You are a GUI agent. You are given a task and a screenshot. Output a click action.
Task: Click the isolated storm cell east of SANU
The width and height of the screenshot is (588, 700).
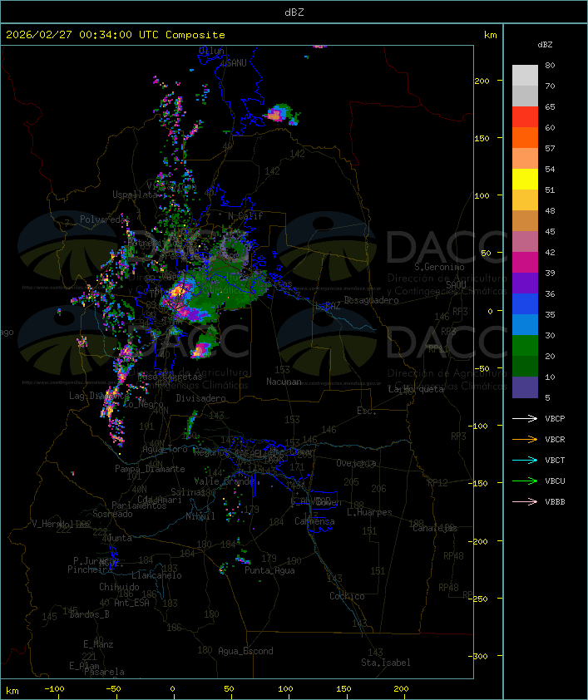(282, 114)
